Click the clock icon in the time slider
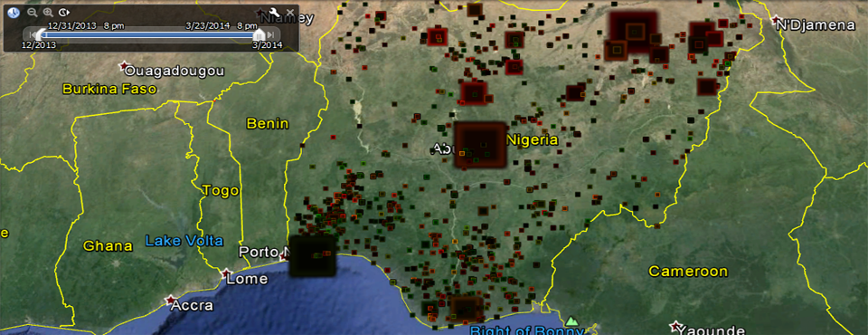This screenshot has width=868, height=335. pos(14,13)
